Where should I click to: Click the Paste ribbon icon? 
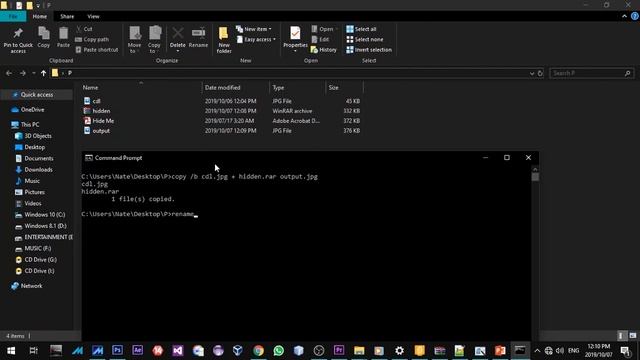click(63, 38)
